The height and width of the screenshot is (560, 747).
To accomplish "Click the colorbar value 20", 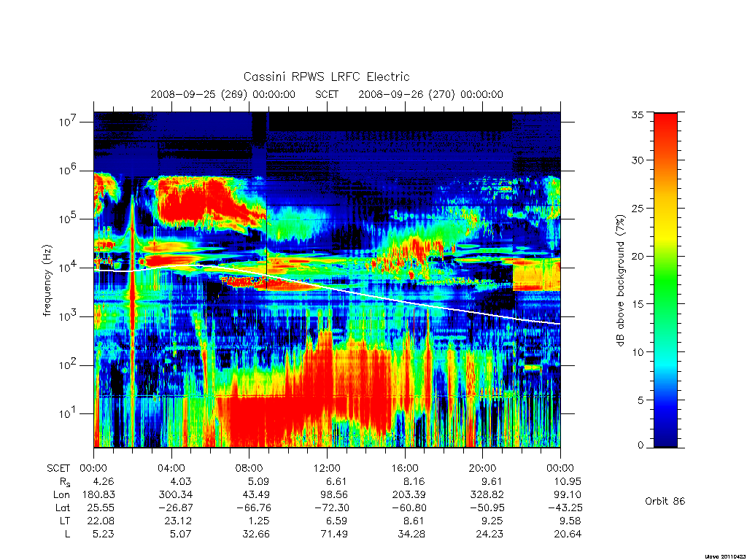I will point(638,256).
